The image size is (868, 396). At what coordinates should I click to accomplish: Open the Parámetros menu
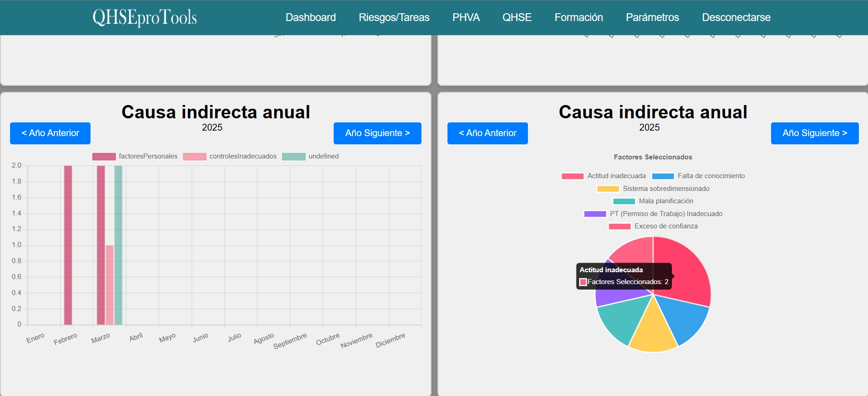click(x=652, y=17)
